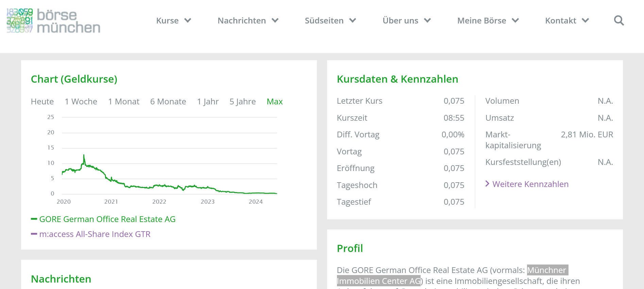
Task: Click the green GORE legend line marker
Action: click(34, 219)
